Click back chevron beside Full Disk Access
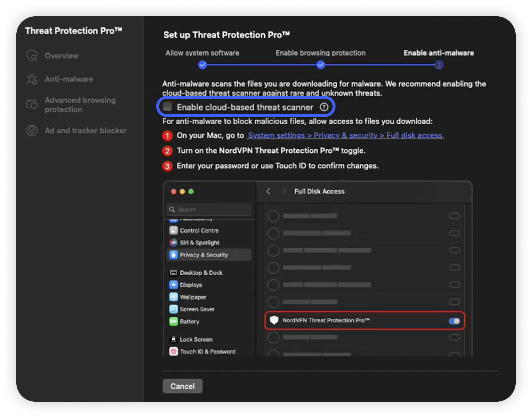Screen dimensions: 532x418 (x=269, y=191)
